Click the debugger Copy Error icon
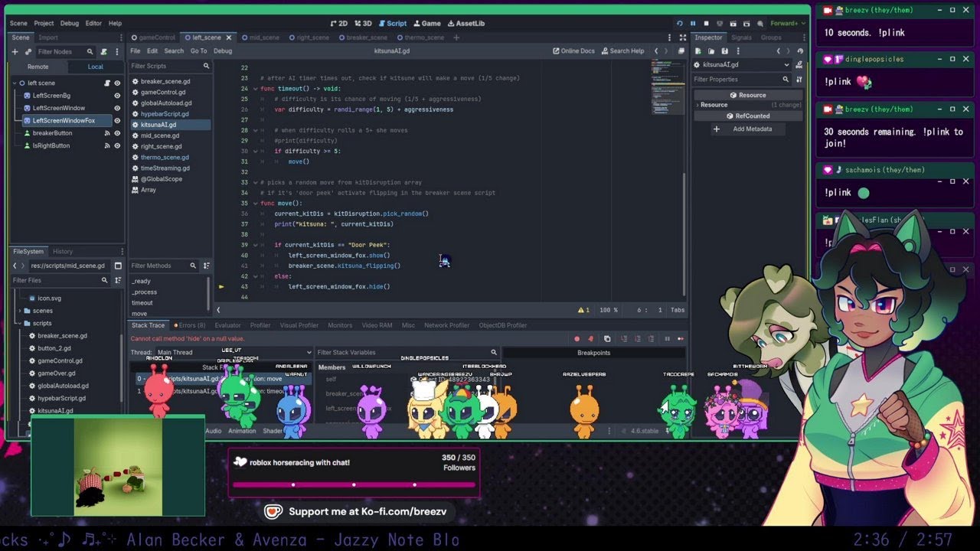Image resolution: width=980 pixels, height=551 pixels. click(607, 338)
